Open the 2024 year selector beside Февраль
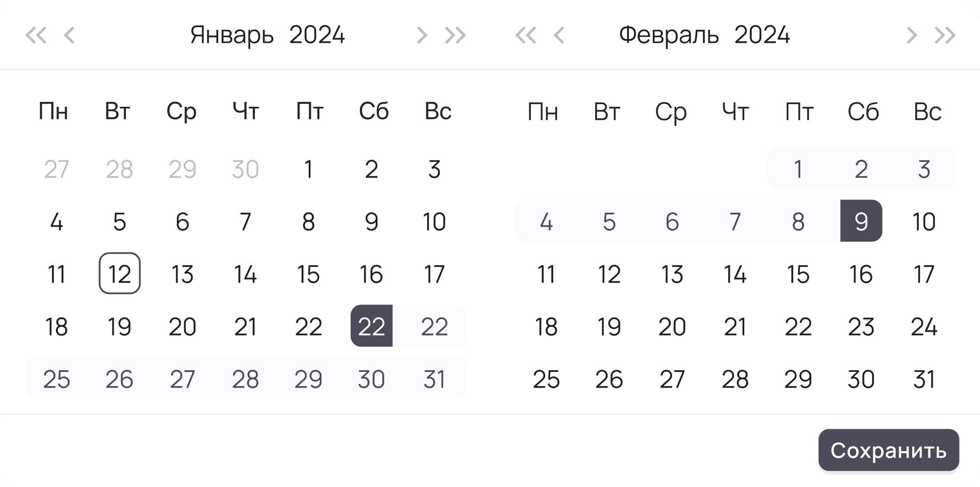Viewport: 980px width, 487px height. (762, 35)
